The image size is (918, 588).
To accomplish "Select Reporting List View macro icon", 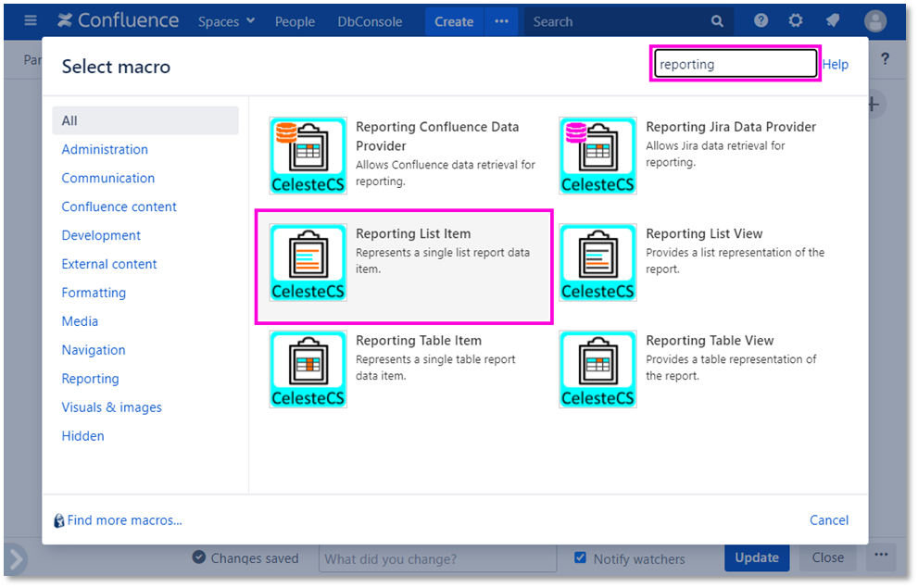I will coord(597,263).
